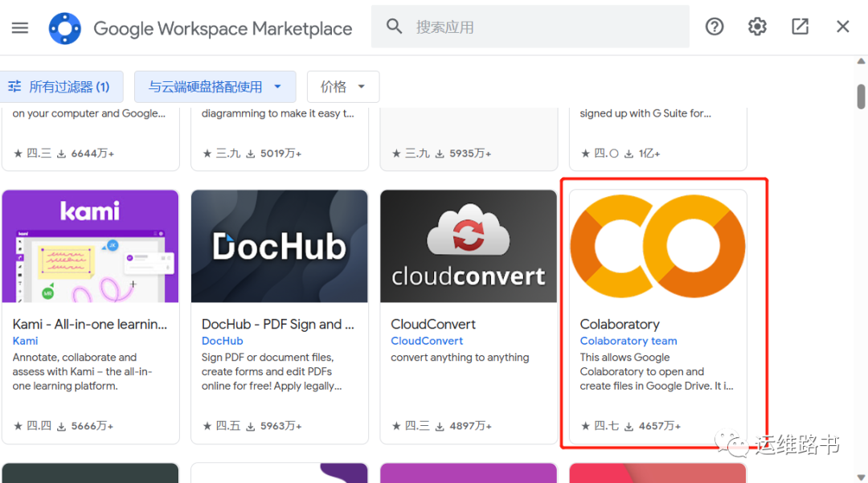This screenshot has height=483, width=868.
Task: Open the settings gear icon
Action: pyautogui.click(x=757, y=27)
